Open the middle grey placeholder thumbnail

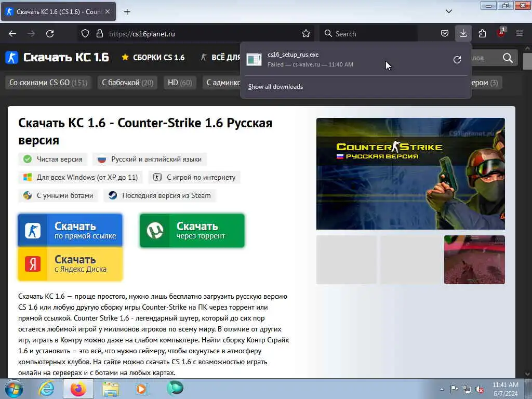[x=410, y=260]
